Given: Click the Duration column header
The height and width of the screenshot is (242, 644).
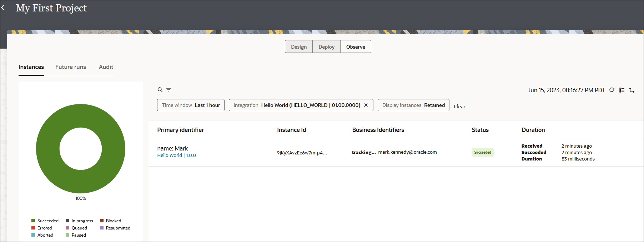Looking at the screenshot, I should 533,130.
